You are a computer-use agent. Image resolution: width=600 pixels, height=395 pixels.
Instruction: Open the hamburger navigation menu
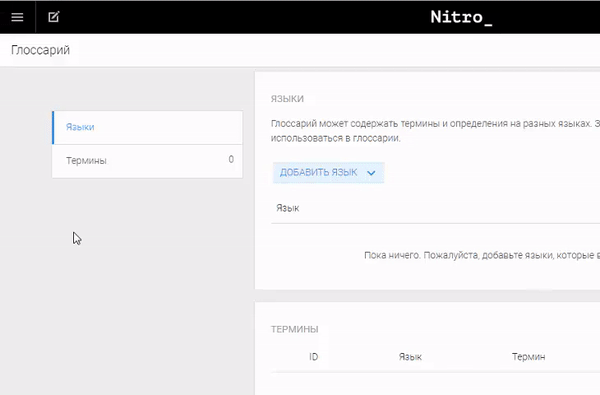[x=17, y=17]
